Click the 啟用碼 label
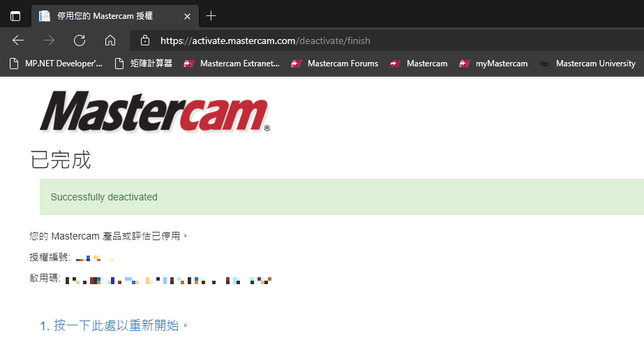Viewport: 644px width, 354px height. click(x=45, y=279)
